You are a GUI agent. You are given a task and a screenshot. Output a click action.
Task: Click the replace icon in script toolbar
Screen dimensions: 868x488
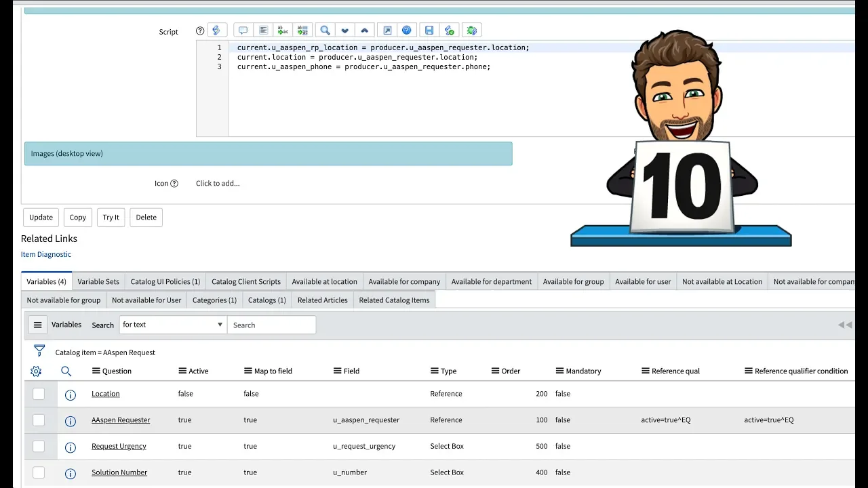pos(283,30)
